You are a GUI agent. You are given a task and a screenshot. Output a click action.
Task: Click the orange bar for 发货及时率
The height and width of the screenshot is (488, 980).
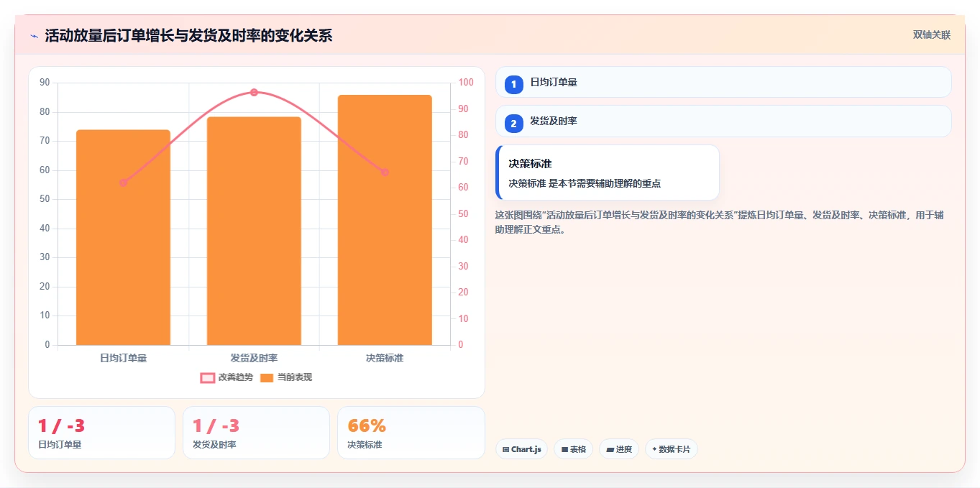[254, 231]
